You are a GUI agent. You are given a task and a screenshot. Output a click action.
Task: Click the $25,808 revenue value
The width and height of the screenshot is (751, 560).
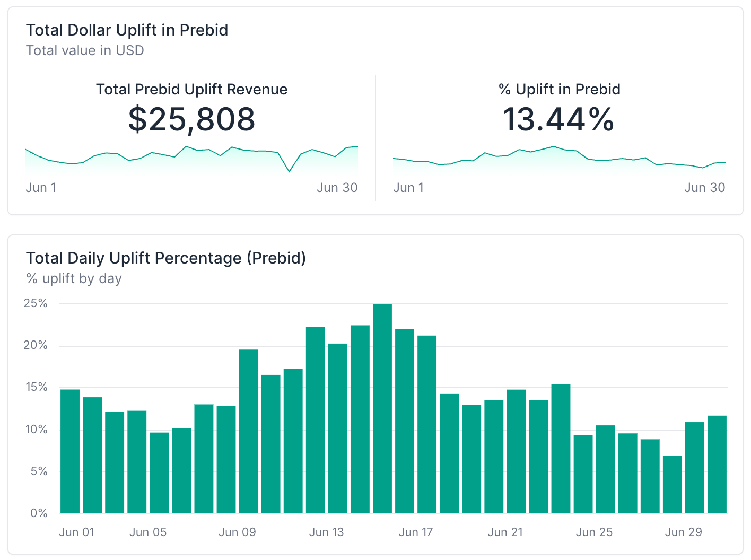coord(191,119)
